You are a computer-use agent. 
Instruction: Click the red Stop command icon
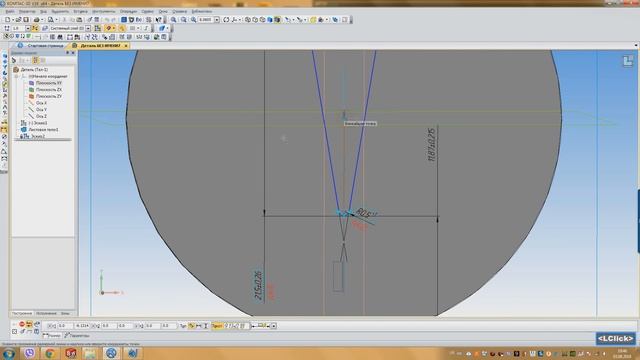coord(22,324)
